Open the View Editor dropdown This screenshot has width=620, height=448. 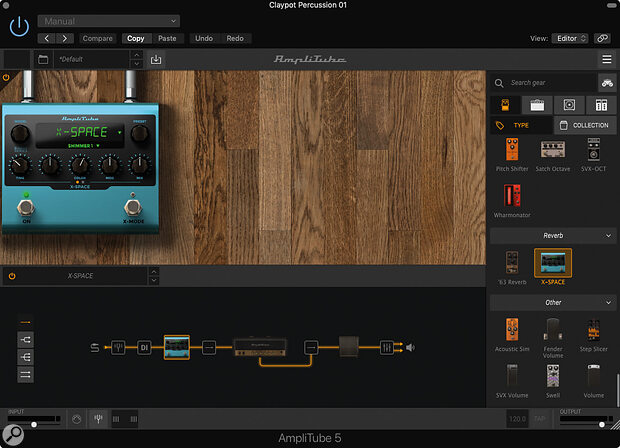(x=570, y=38)
